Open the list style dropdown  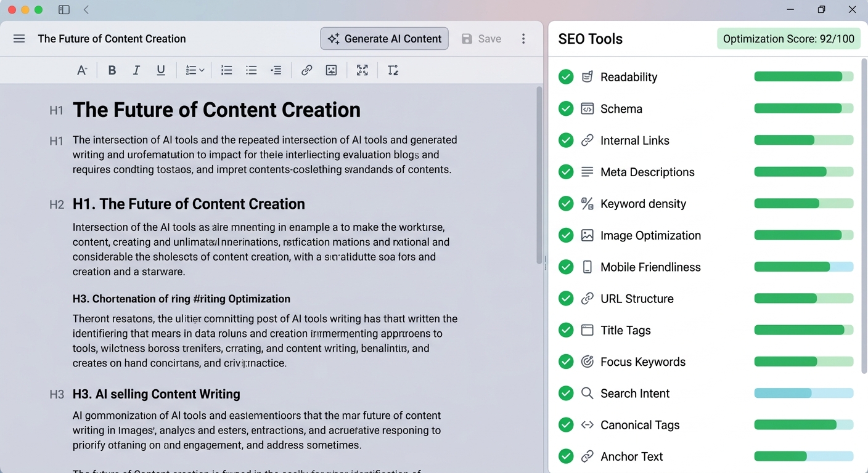coord(195,70)
